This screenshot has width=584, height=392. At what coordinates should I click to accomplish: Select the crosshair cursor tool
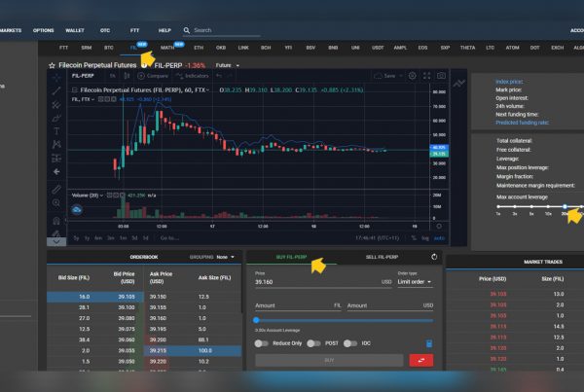tap(56, 77)
